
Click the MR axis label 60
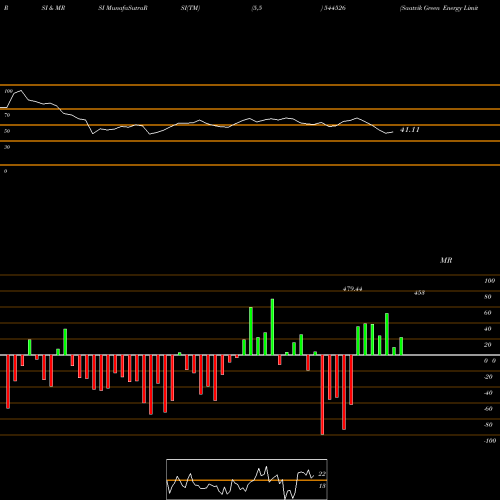488,313
